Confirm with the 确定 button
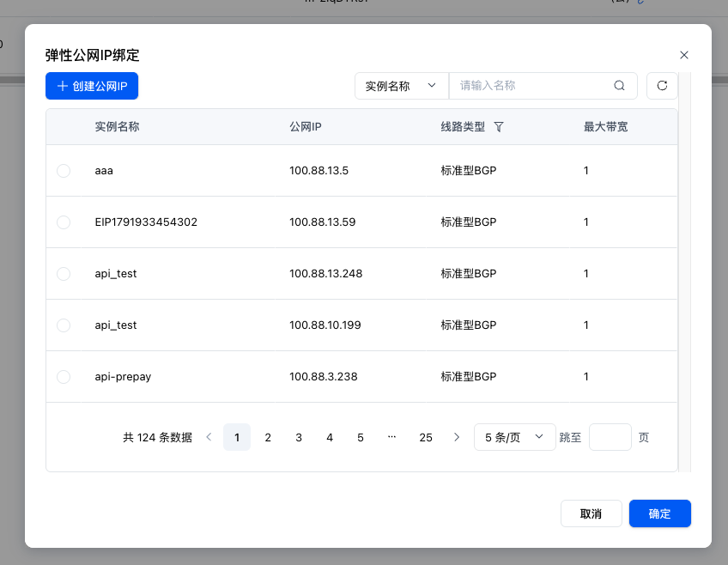This screenshot has width=728, height=565. (x=659, y=513)
